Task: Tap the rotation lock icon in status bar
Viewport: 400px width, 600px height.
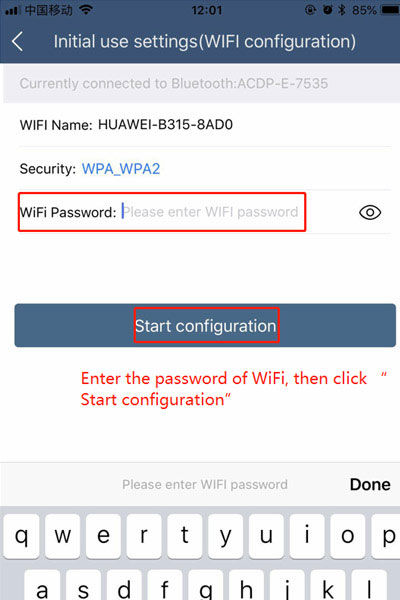Action: click(x=310, y=10)
